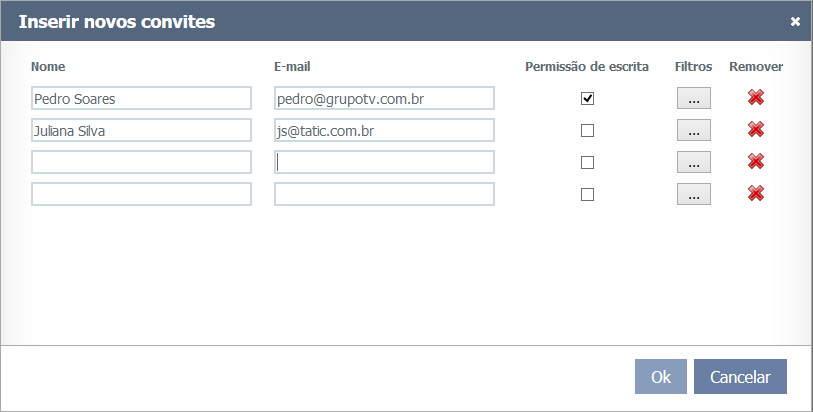Click the red X on third row

756,162
